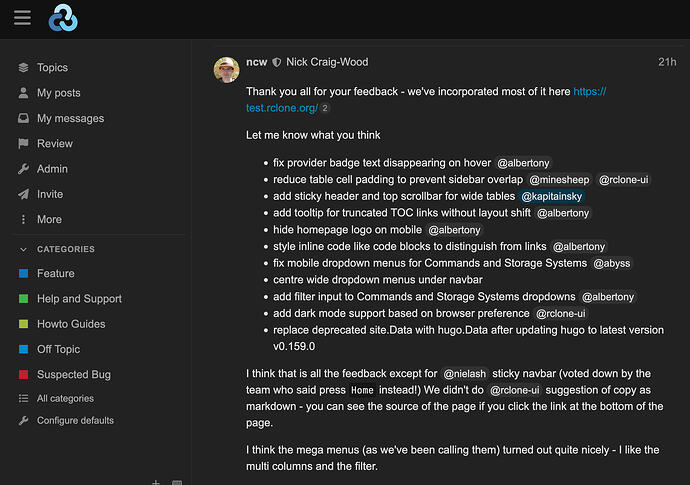Open the Invite link
This screenshot has width=690, height=485.
50,194
